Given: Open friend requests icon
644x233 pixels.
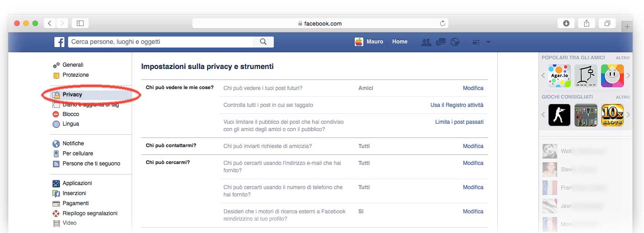Looking at the screenshot, I should coord(426,42).
